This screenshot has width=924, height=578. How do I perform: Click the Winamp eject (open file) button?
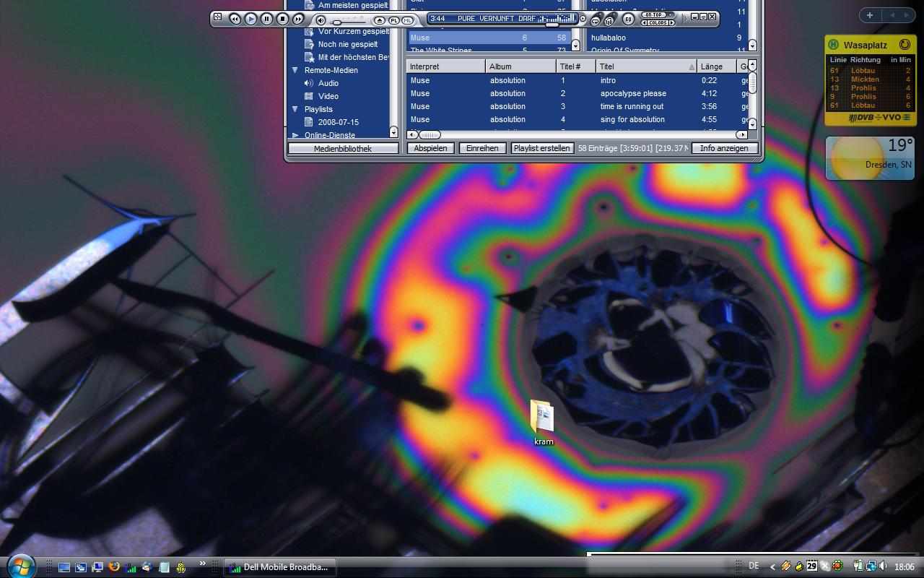380,20
